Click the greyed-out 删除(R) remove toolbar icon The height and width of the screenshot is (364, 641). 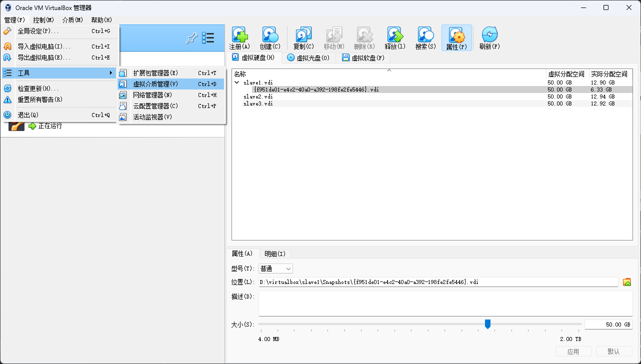364,38
